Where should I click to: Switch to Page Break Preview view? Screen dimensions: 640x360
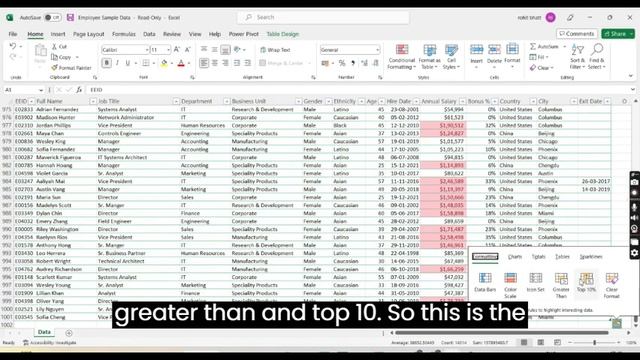coord(557,342)
